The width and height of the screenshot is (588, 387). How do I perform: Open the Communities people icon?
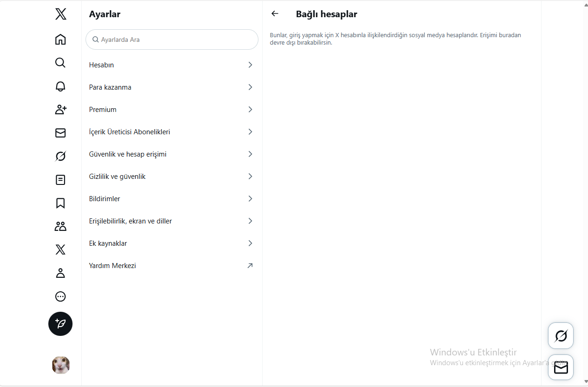60,226
